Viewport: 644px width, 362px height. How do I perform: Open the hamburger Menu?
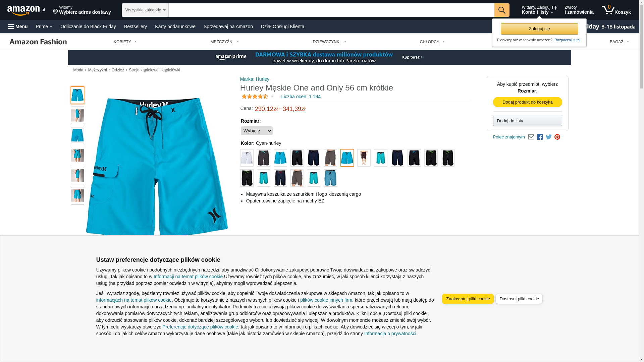pyautogui.click(x=18, y=26)
